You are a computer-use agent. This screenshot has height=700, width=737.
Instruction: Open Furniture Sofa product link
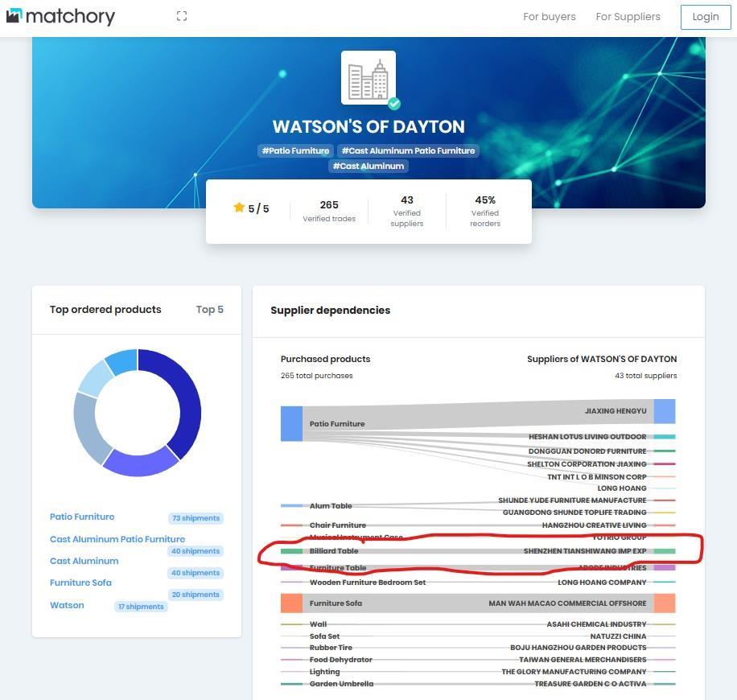coord(80,583)
